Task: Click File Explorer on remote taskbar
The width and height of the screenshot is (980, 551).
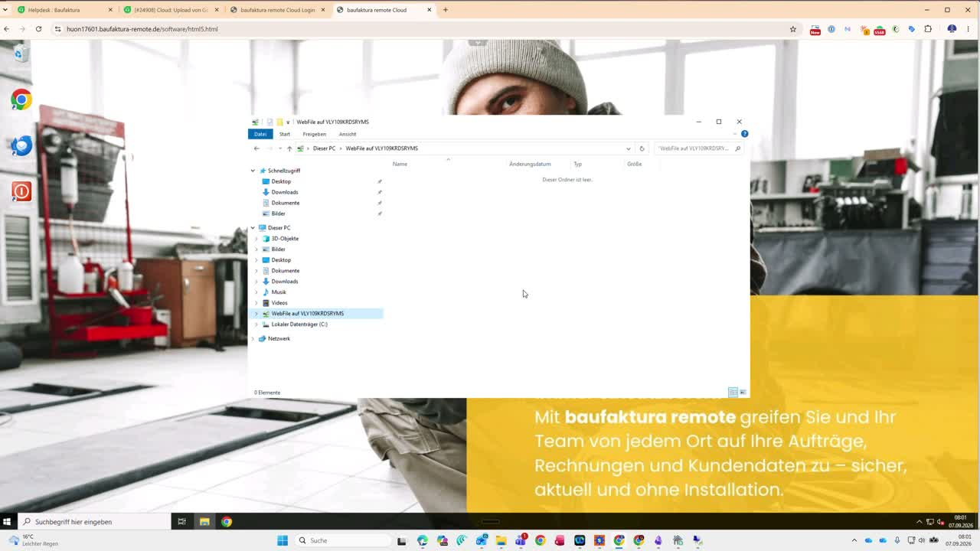Action: (x=204, y=522)
